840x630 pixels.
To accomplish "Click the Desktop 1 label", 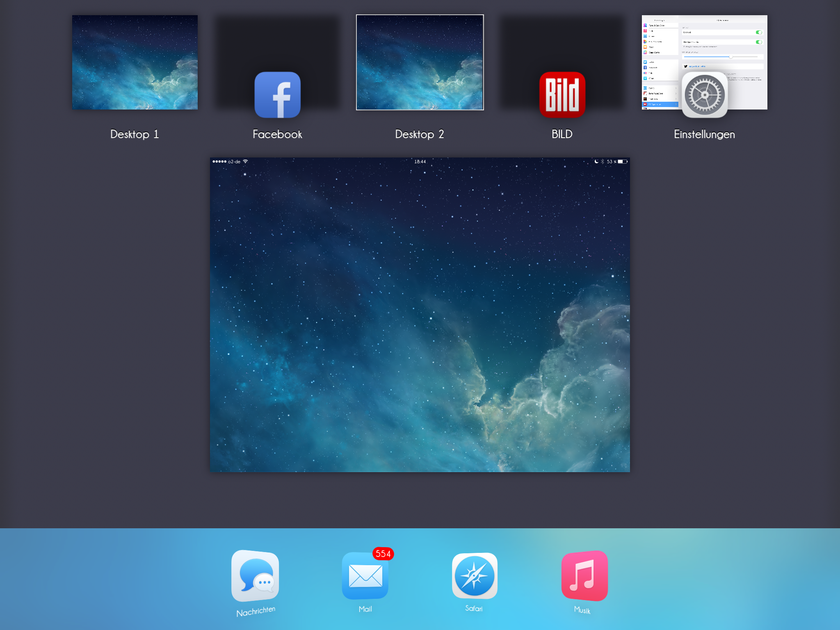I will (135, 134).
